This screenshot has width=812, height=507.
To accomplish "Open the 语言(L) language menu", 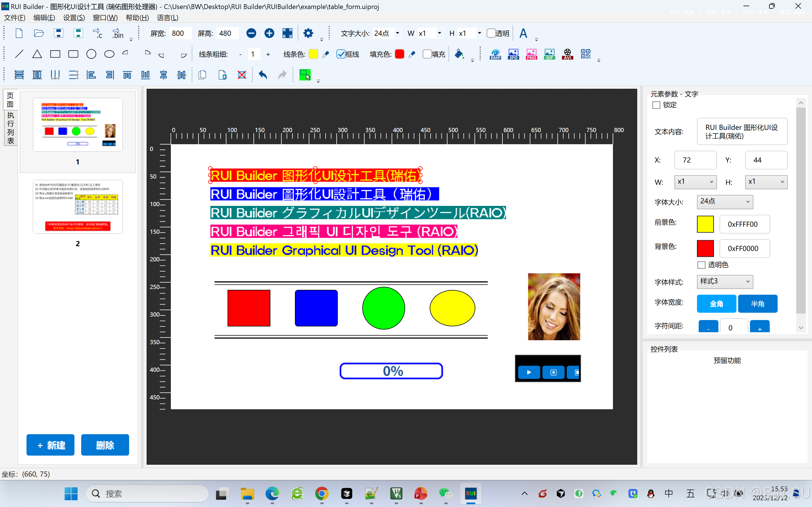I will (x=167, y=18).
